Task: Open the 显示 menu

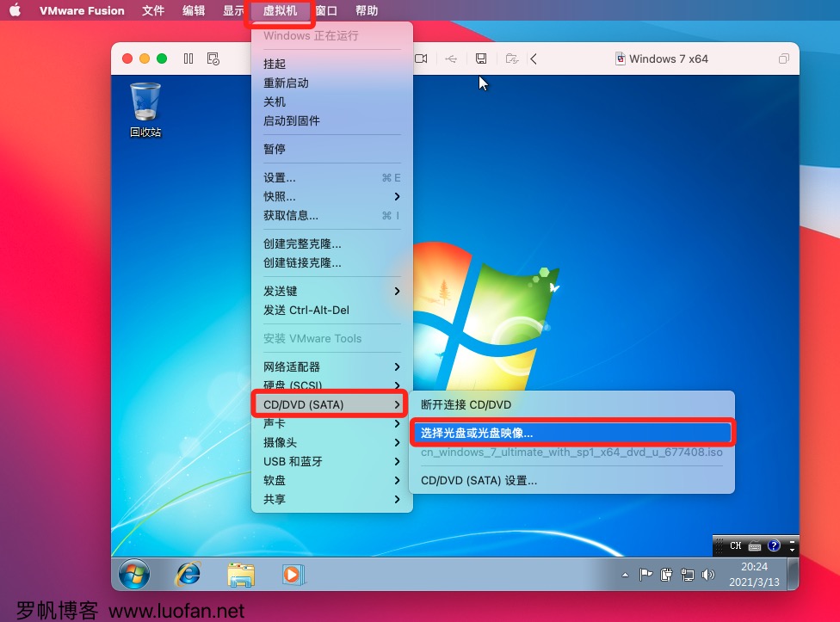Action: [233, 10]
